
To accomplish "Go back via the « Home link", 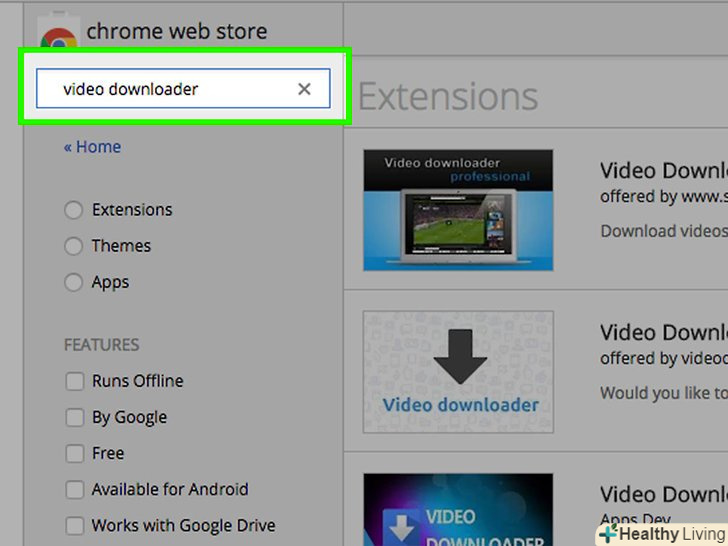I will [x=92, y=147].
